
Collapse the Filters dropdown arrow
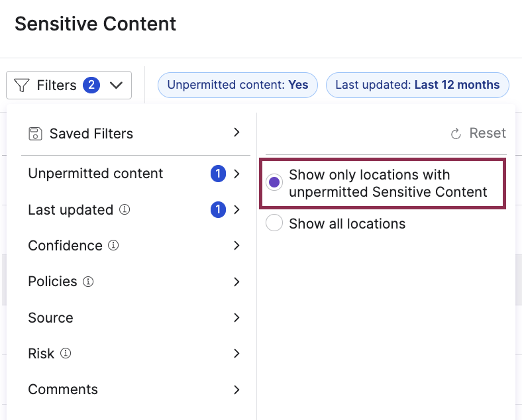tap(116, 85)
